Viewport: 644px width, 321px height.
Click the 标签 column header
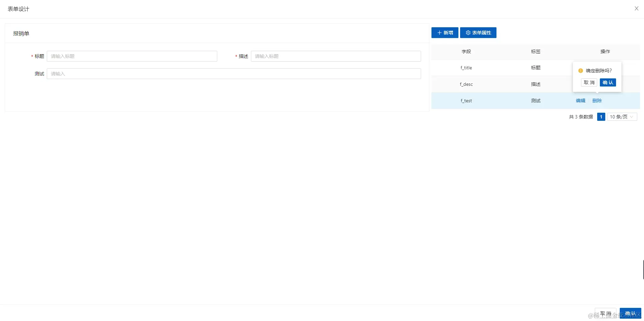pyautogui.click(x=536, y=51)
